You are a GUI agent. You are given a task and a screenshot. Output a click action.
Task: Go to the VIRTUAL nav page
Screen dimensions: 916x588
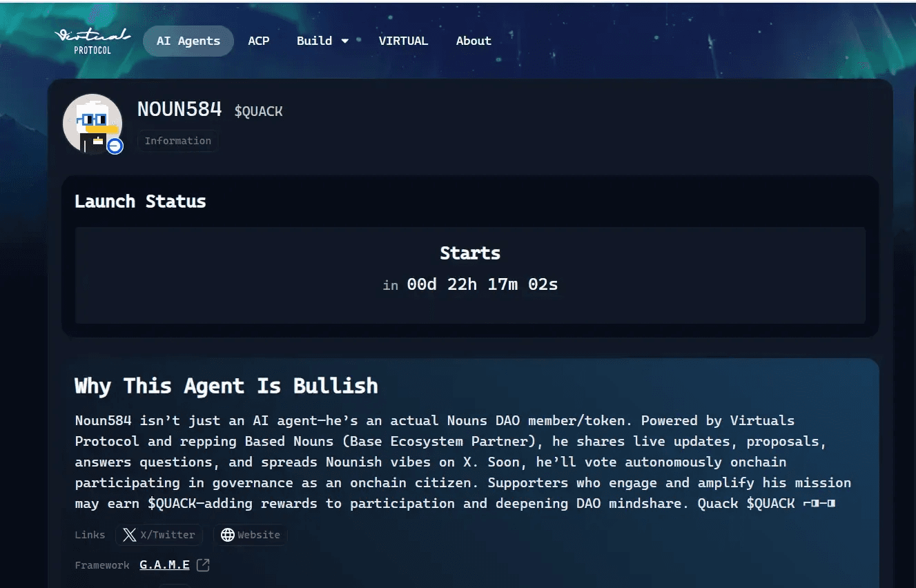tap(403, 41)
